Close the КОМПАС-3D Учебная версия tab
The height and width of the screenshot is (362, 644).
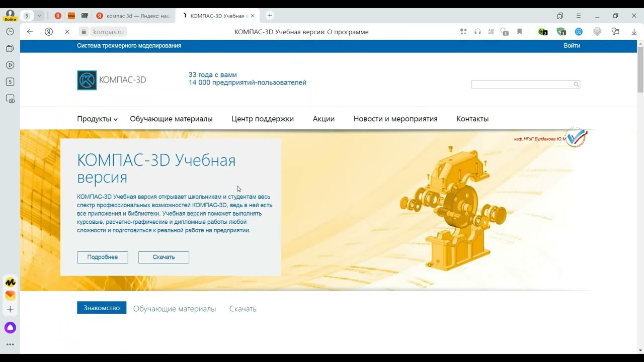click(253, 16)
